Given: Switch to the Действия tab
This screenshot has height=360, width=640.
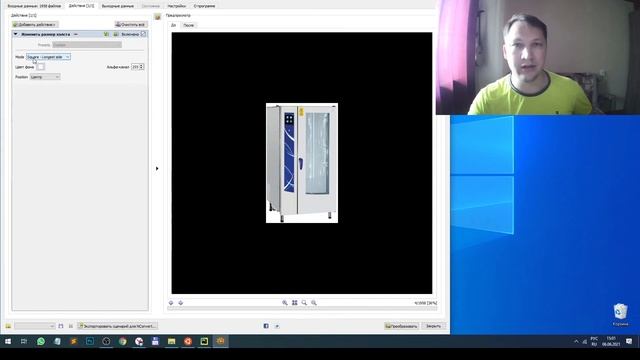Looking at the screenshot, I should 81,6.
